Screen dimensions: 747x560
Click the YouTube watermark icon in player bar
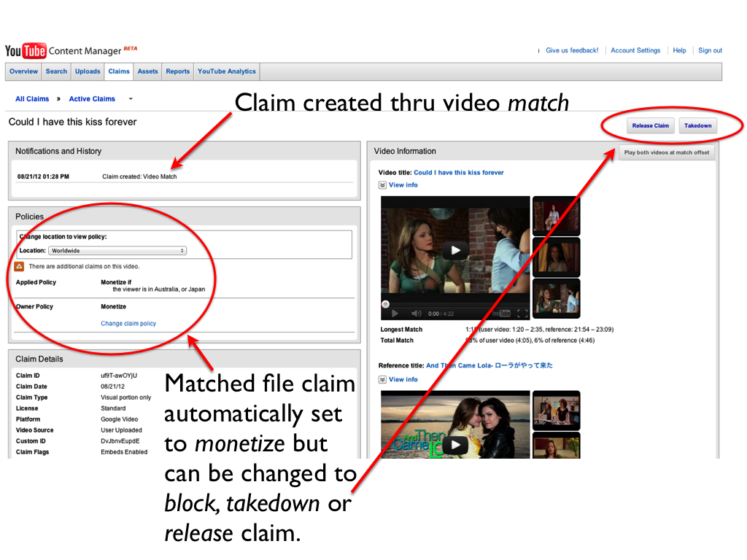(502, 314)
